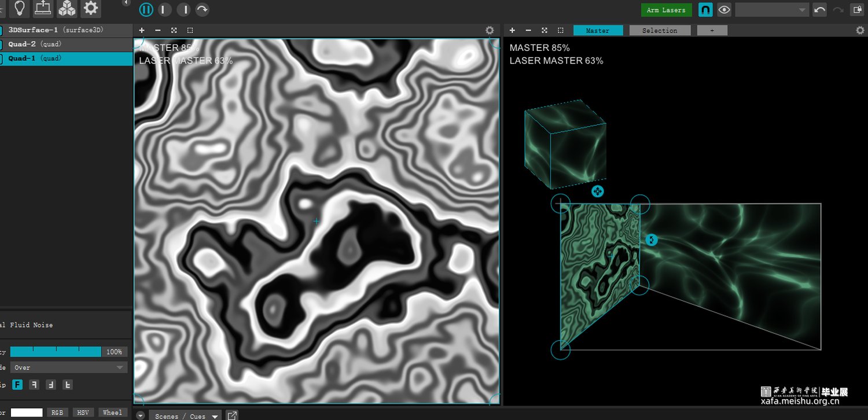Toggle the eye preview visibility button

pyautogui.click(x=724, y=10)
